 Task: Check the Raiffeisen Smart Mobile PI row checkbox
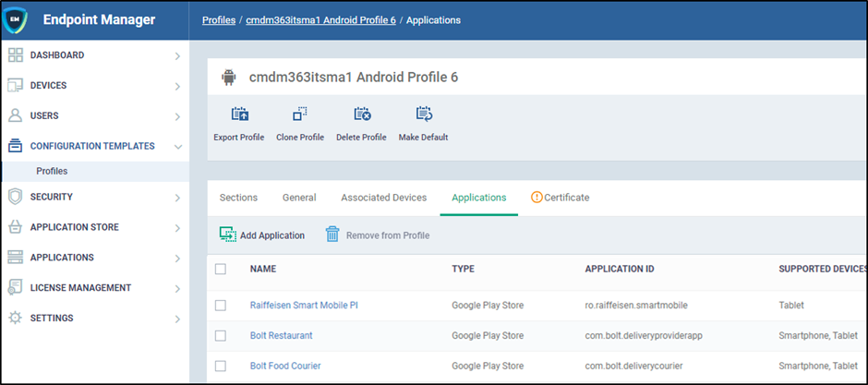pyautogui.click(x=221, y=306)
